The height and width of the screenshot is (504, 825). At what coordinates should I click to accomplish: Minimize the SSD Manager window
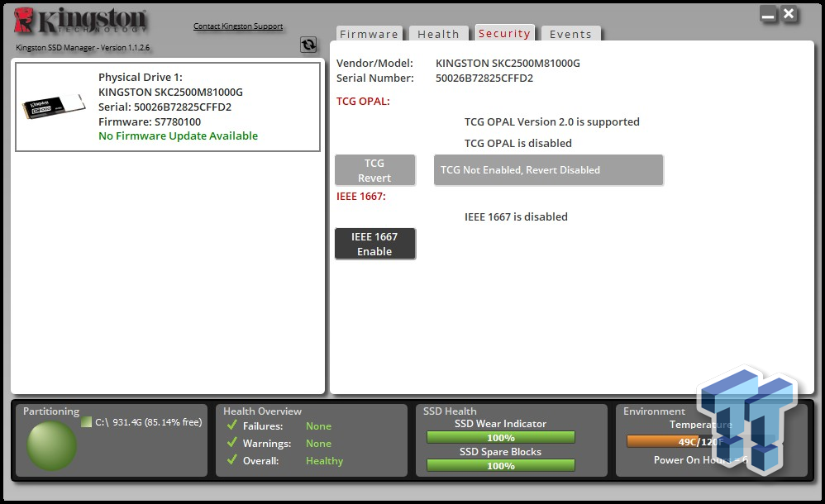[768, 14]
